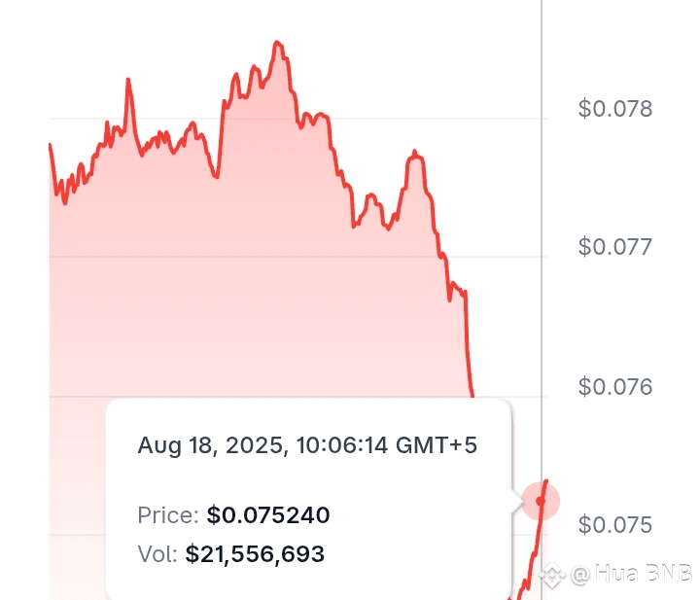Click the pink halo around hover point
This screenshot has height=600, width=700.
[541, 501]
